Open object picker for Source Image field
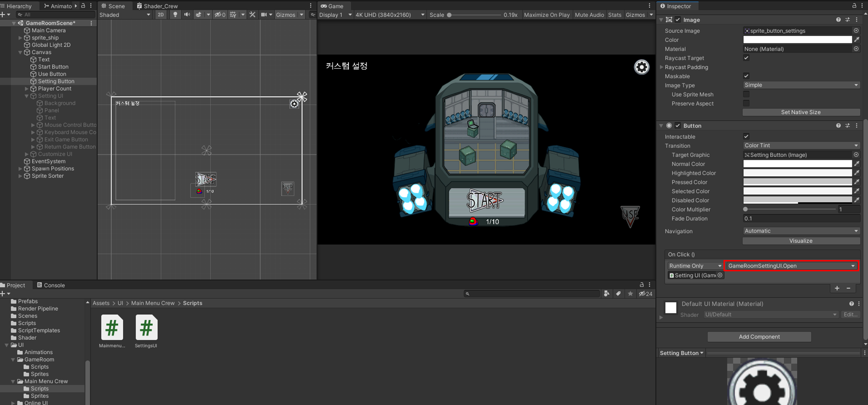The height and width of the screenshot is (405, 868). click(856, 31)
